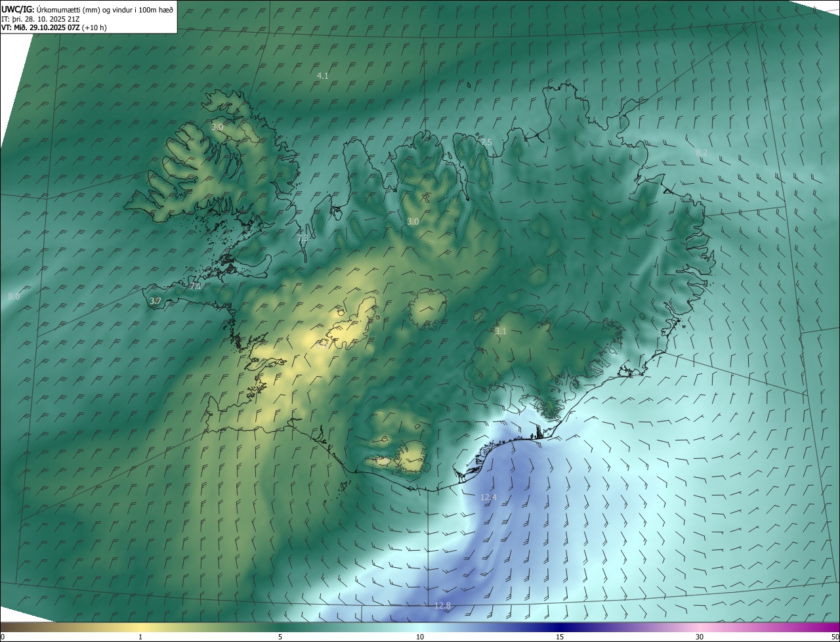840x642 pixels.
Task: Click the 7.3 value label in the fjord
Action: click(303, 239)
